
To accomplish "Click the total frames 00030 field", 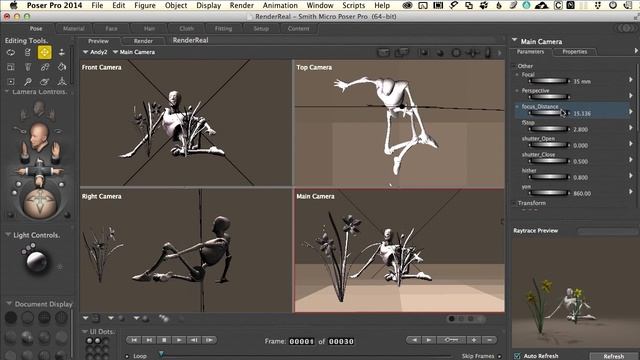I will [341, 341].
